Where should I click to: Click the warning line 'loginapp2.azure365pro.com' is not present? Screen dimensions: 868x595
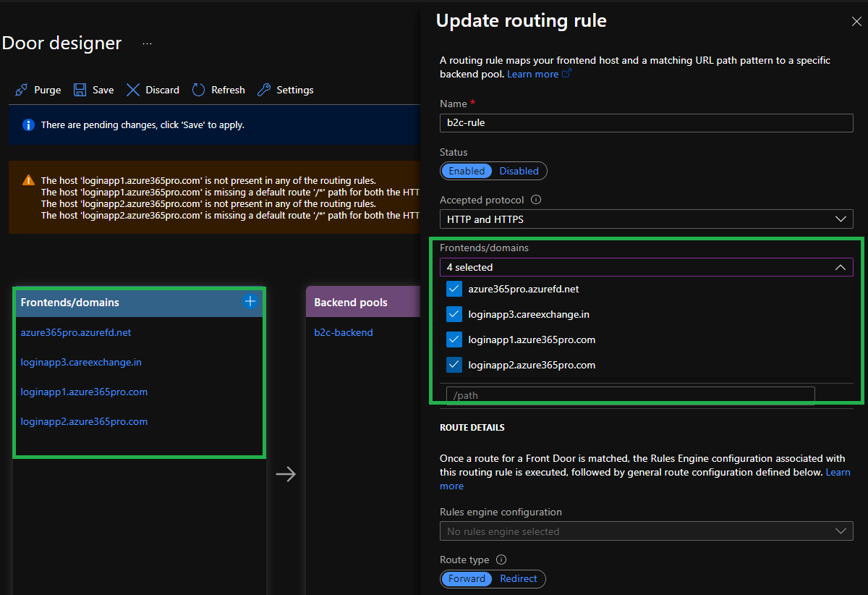tap(208, 203)
